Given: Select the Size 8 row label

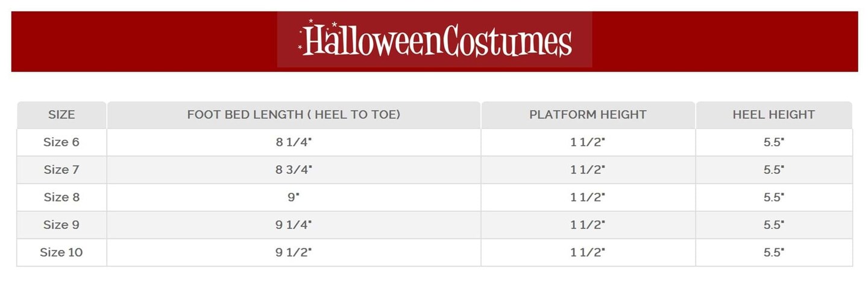Looking at the screenshot, I should coord(61,197).
